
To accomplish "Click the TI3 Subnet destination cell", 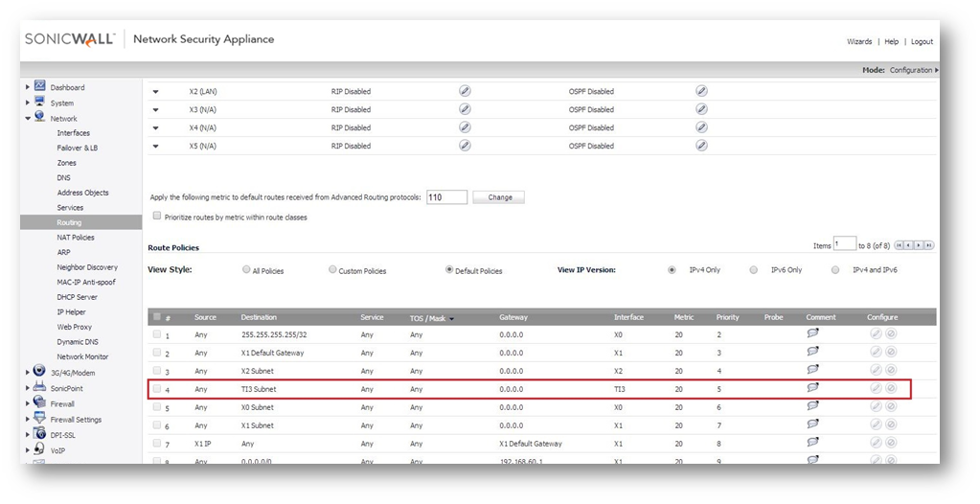I will (258, 389).
